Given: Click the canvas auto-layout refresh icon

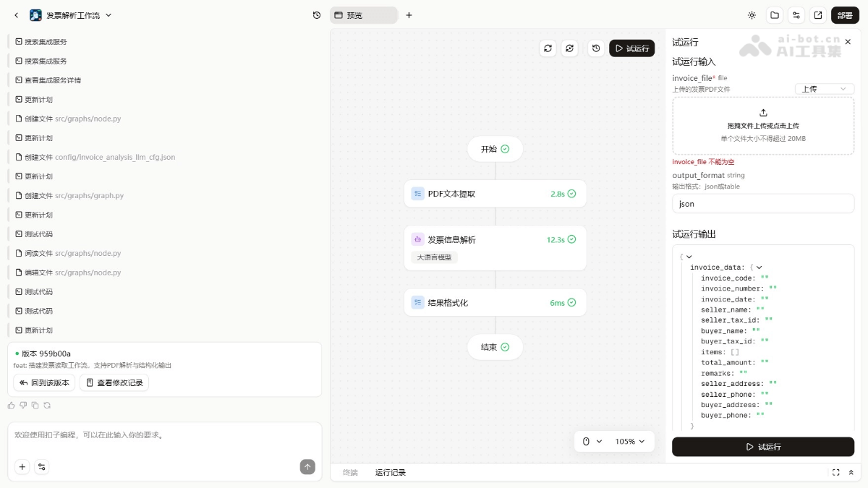Looking at the screenshot, I should coord(569,48).
